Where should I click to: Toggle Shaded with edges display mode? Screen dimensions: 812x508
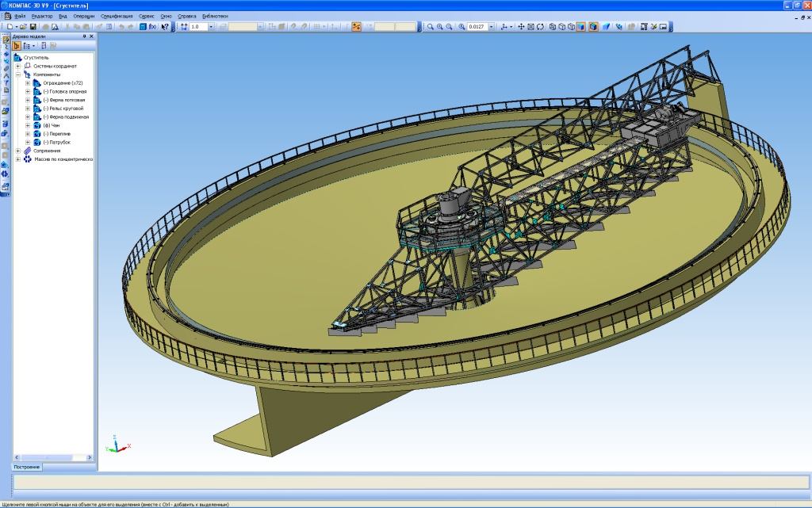coord(592,26)
